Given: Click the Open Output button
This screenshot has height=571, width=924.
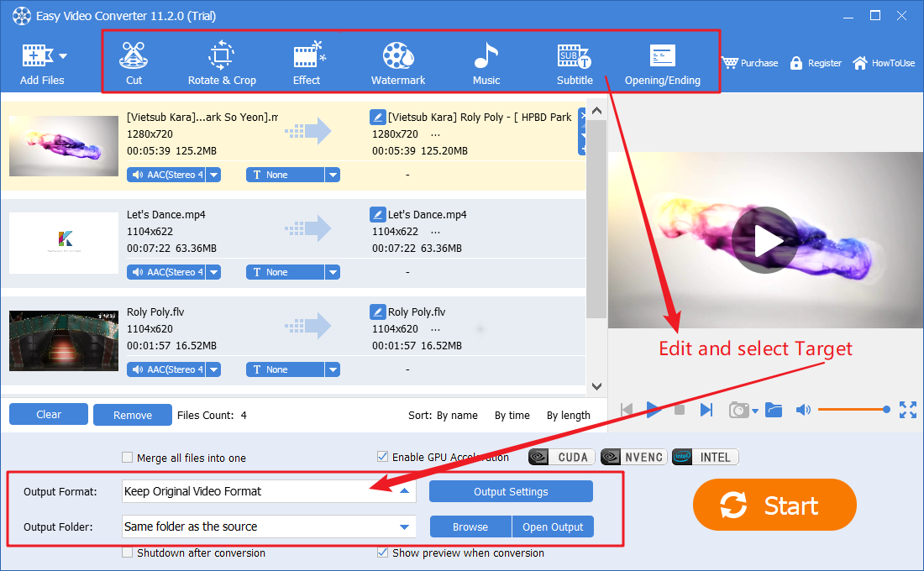Looking at the screenshot, I should tap(553, 526).
